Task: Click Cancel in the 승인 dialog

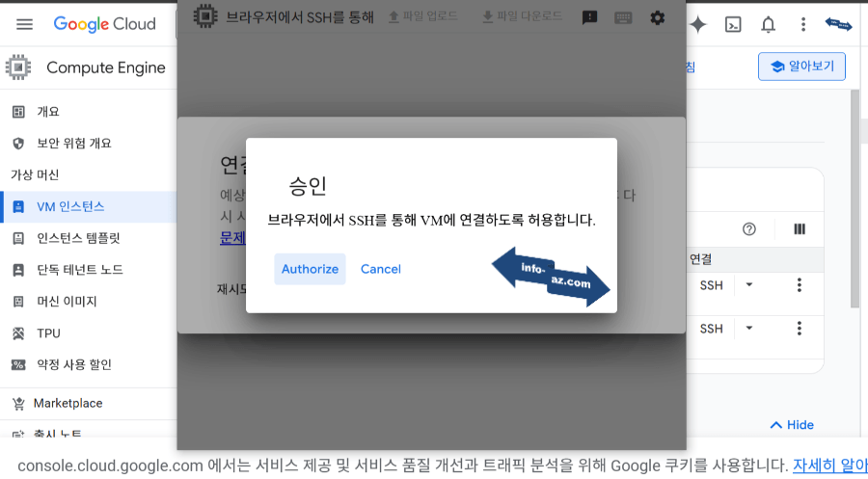Action: 381,269
